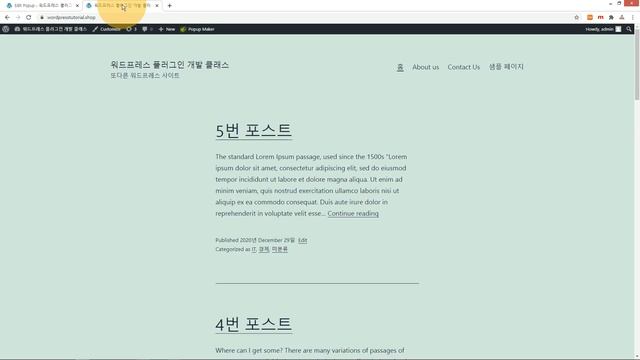
Task: Open the 홈 navigation link
Action: (400, 67)
